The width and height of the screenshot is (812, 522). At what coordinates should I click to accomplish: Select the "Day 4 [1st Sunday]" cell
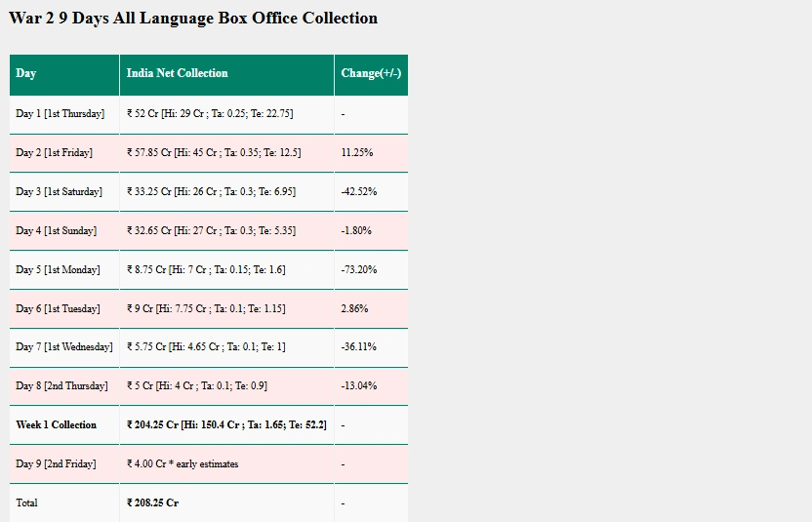57,231
